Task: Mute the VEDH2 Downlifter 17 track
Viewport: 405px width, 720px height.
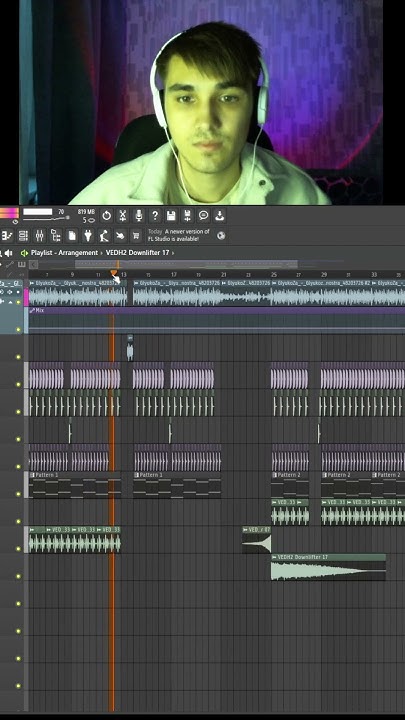Action: (18, 576)
